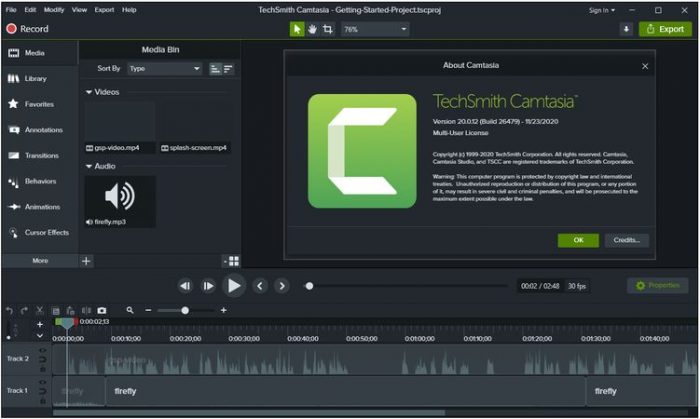
Task: Open the Modify menu
Action: [x=54, y=9]
